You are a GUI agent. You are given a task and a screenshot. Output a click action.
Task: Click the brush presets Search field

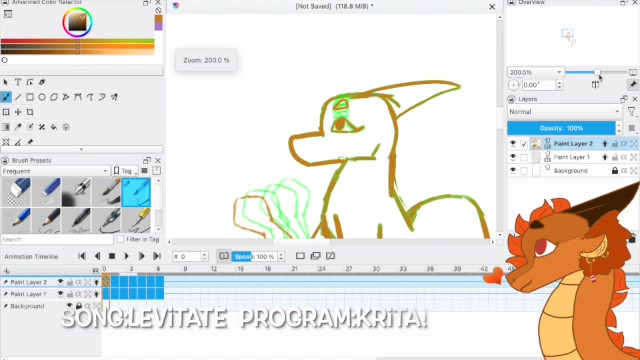point(57,239)
